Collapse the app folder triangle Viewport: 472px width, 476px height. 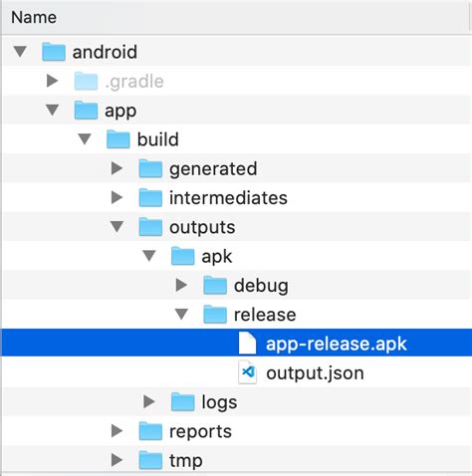[53, 110]
